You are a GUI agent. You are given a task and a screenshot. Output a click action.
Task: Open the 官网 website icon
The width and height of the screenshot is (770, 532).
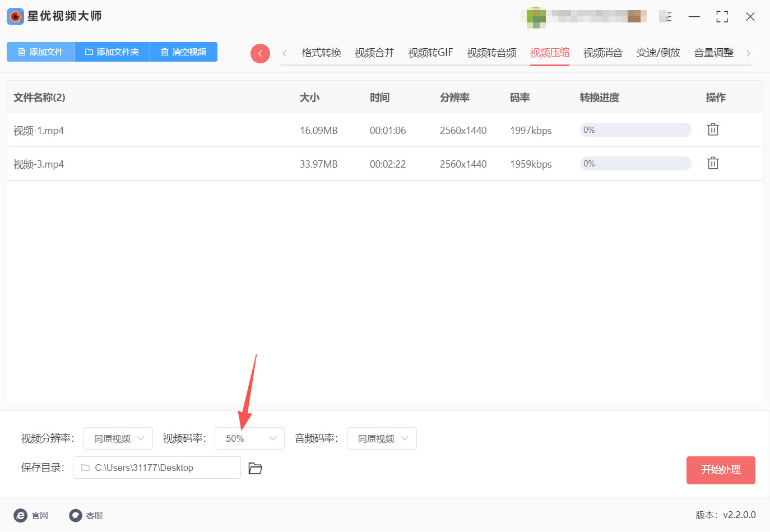(x=21, y=515)
